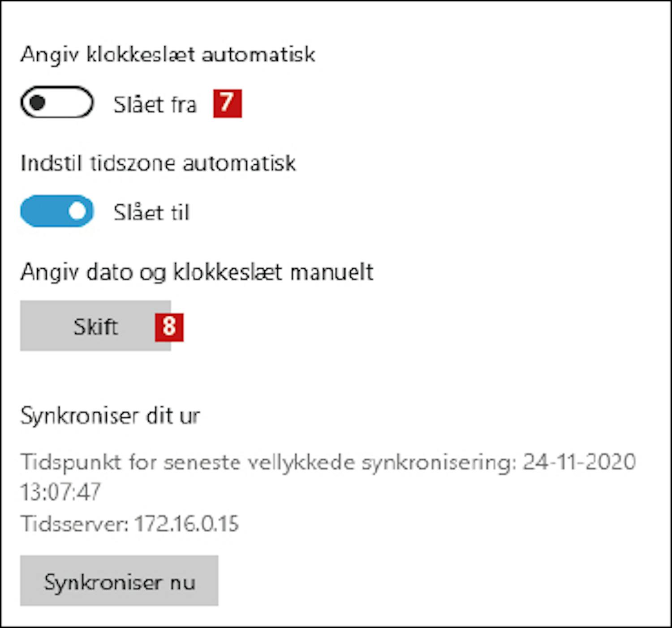The height and width of the screenshot is (628, 672).
Task: Click the "Synkroniser dit ur" heading
Action: 110,416
